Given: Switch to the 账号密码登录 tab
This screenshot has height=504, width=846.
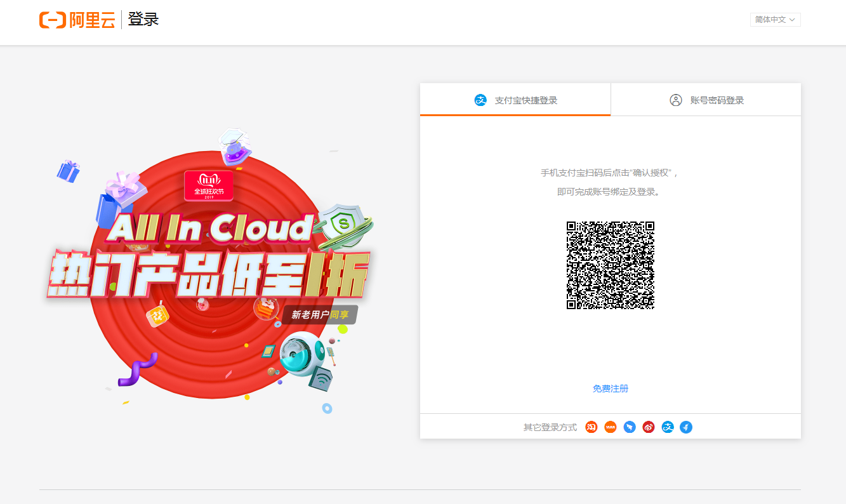Looking at the screenshot, I should 706,100.
